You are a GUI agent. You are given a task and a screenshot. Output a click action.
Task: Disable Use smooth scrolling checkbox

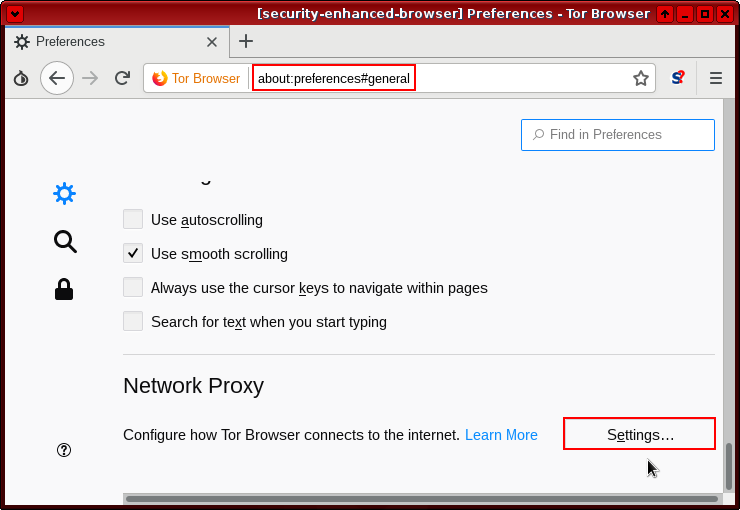[133, 254]
